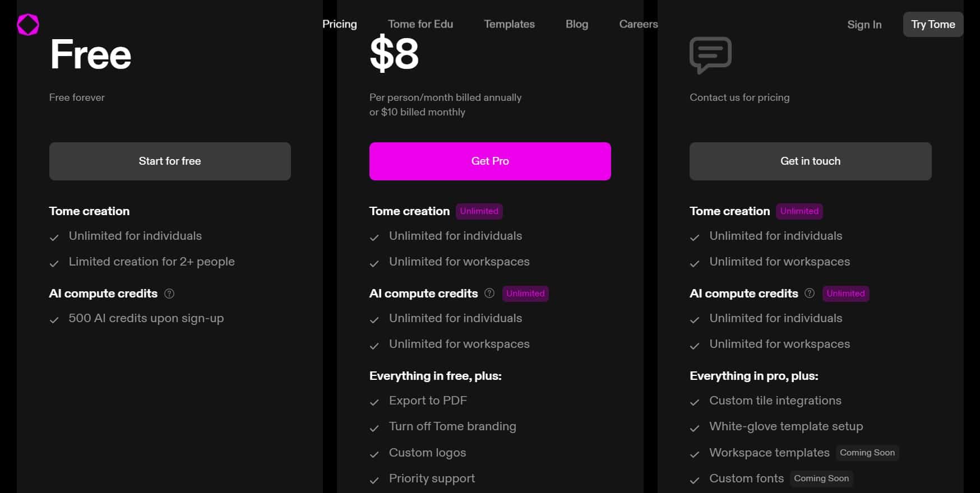Image resolution: width=980 pixels, height=493 pixels.
Task: Visit the Blog page
Action: [577, 24]
